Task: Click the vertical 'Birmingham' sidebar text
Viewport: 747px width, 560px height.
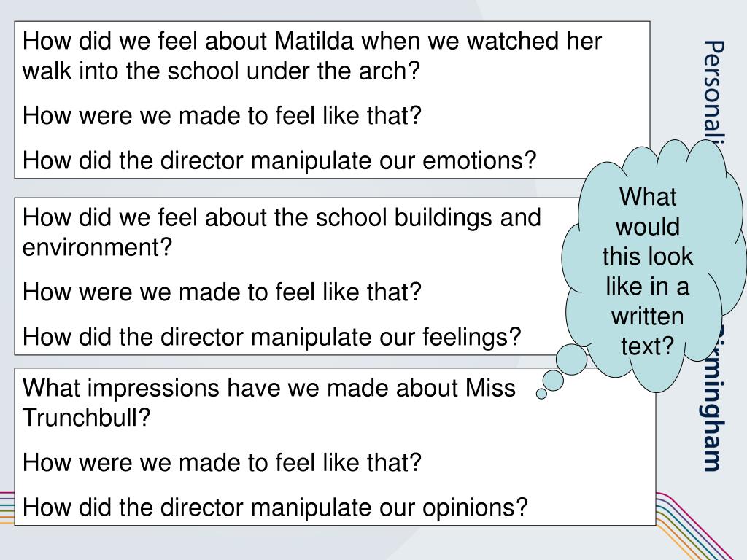Action: [714, 399]
